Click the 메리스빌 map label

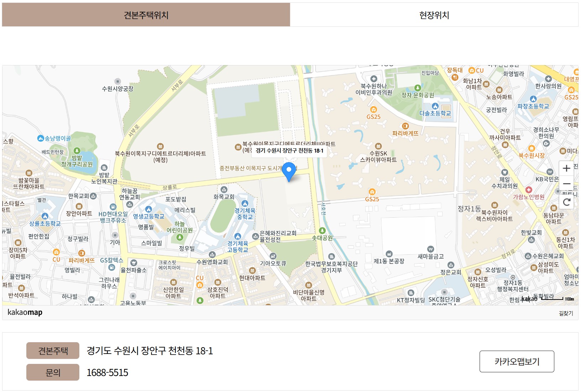(185, 210)
